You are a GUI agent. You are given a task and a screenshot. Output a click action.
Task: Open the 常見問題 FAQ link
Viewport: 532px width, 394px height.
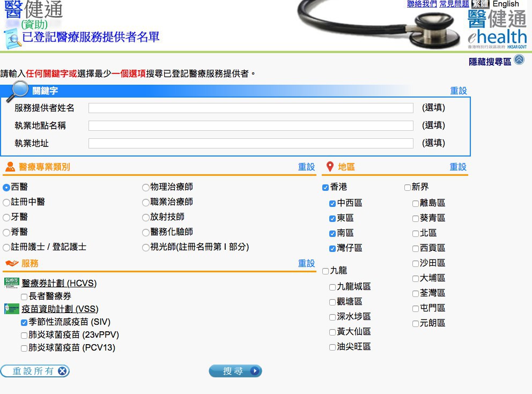454,4
